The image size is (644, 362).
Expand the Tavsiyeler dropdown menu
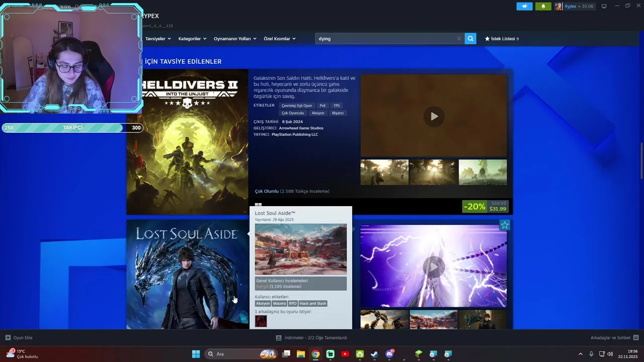point(158,39)
